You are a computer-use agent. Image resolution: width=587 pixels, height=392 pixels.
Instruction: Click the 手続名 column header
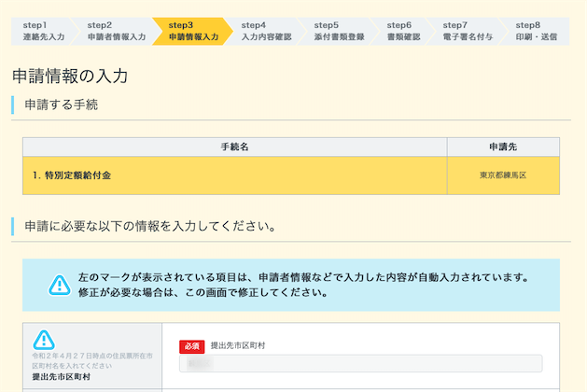coord(234,147)
